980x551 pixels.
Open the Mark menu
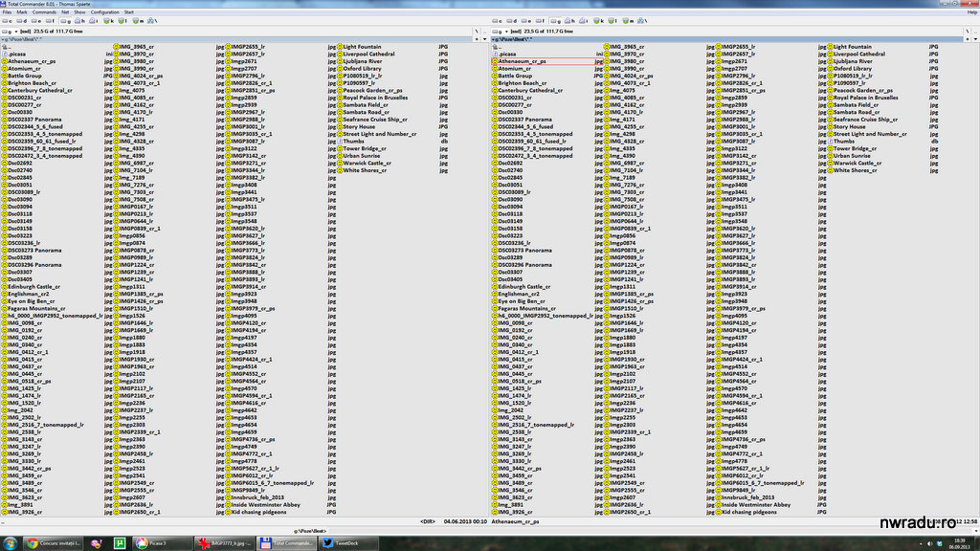tap(22, 11)
